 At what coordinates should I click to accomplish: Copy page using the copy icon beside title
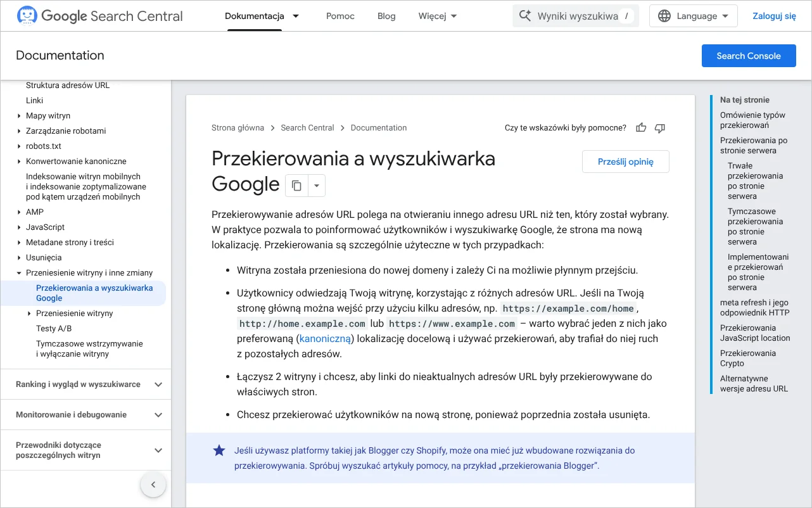pos(296,186)
